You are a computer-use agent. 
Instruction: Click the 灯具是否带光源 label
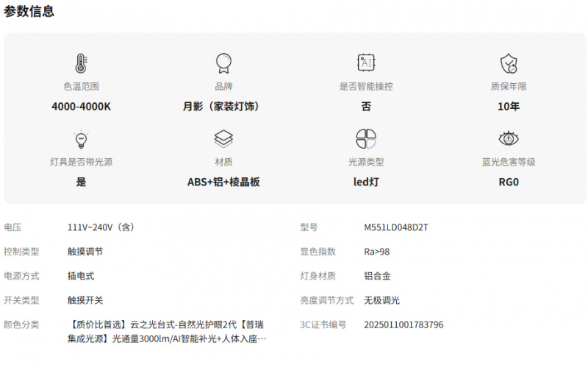click(81, 162)
